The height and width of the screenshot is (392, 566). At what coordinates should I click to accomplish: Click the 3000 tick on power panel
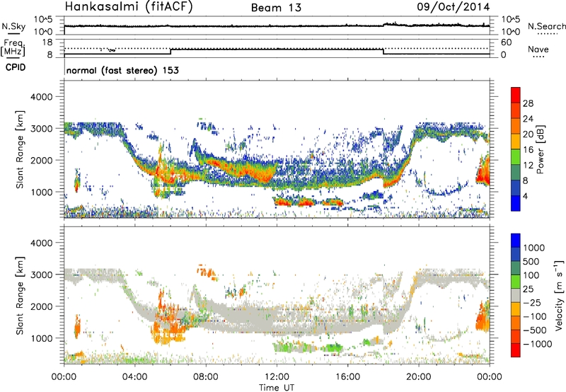41,129
